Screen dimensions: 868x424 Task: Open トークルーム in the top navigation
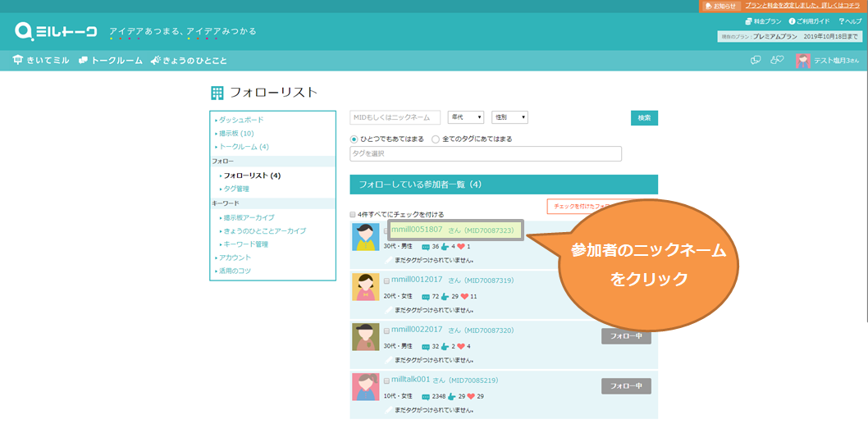(x=111, y=61)
